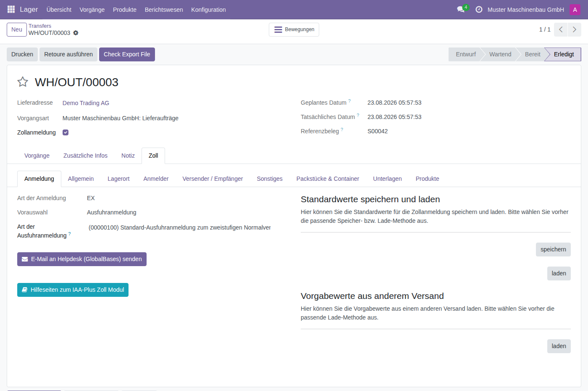Switch to the Zusätzliche Infos tab
Image resolution: width=588 pixels, height=391 pixels.
(x=85, y=156)
